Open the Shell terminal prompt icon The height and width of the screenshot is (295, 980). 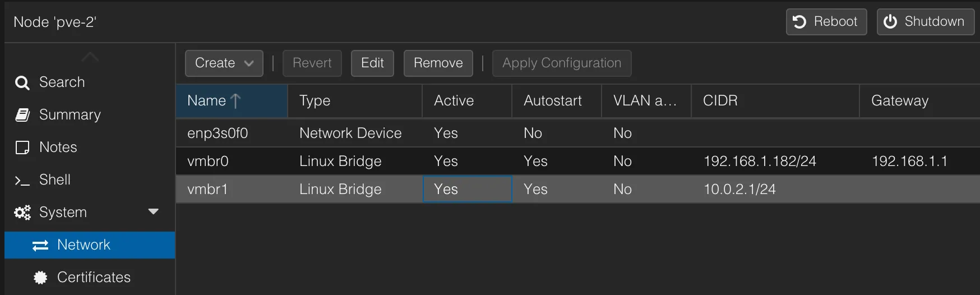pos(22,181)
